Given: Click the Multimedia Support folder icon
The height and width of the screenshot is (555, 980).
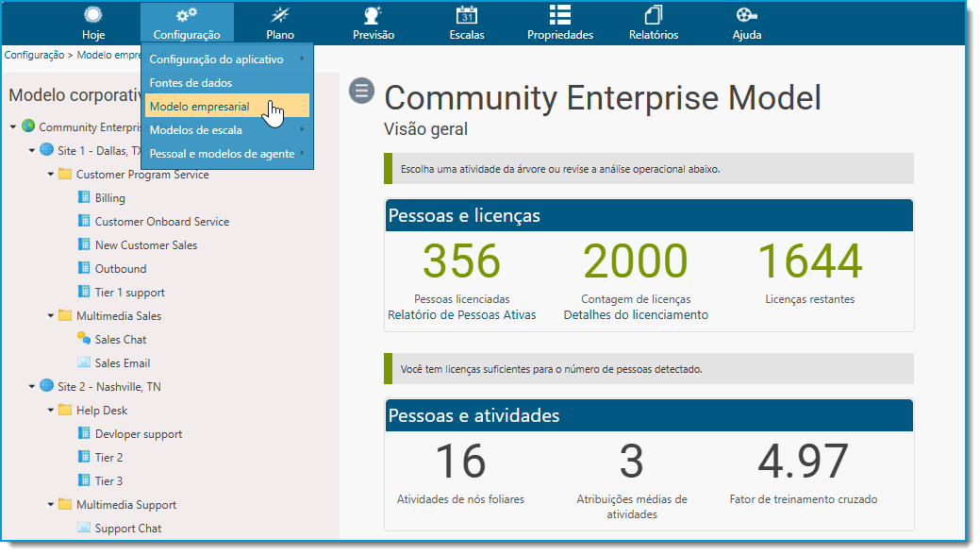Looking at the screenshot, I should [65, 504].
